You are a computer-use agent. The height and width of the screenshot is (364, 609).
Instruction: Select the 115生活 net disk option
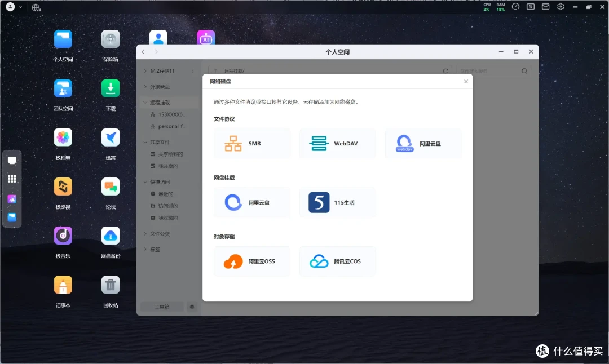coord(338,203)
